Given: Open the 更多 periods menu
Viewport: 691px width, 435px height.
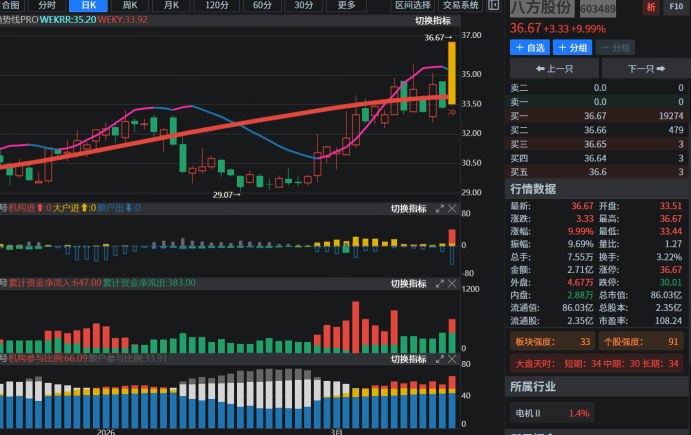Looking at the screenshot, I should tap(346, 5).
